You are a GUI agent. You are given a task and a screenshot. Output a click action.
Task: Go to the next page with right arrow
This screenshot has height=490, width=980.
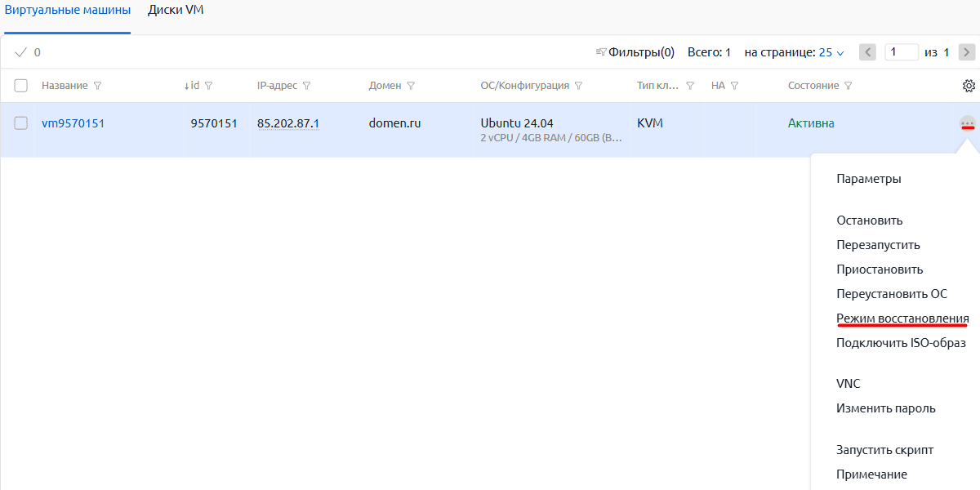point(967,52)
